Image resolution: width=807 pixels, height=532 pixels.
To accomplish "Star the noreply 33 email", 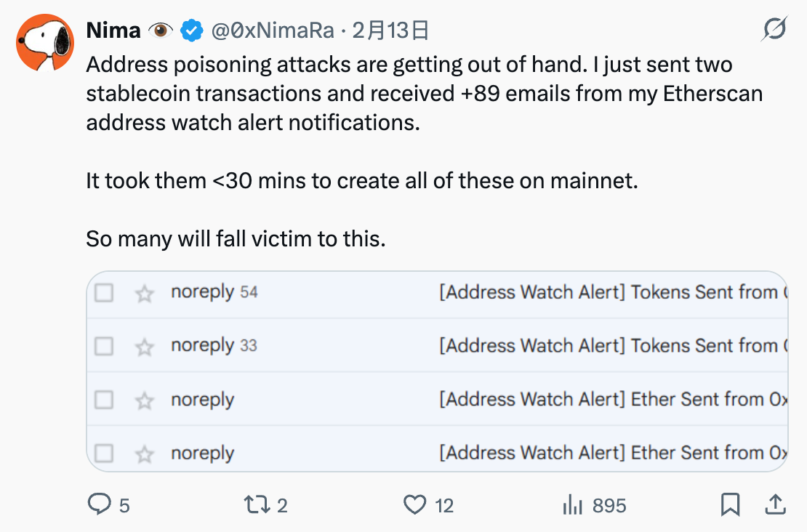I will click(145, 347).
